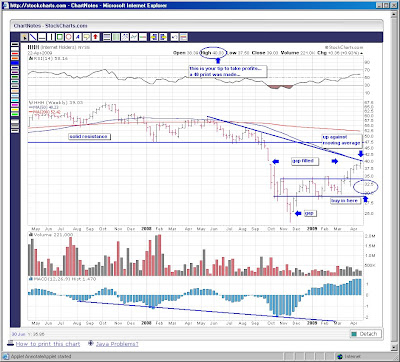Pick the red color swatch

pos(15,53)
